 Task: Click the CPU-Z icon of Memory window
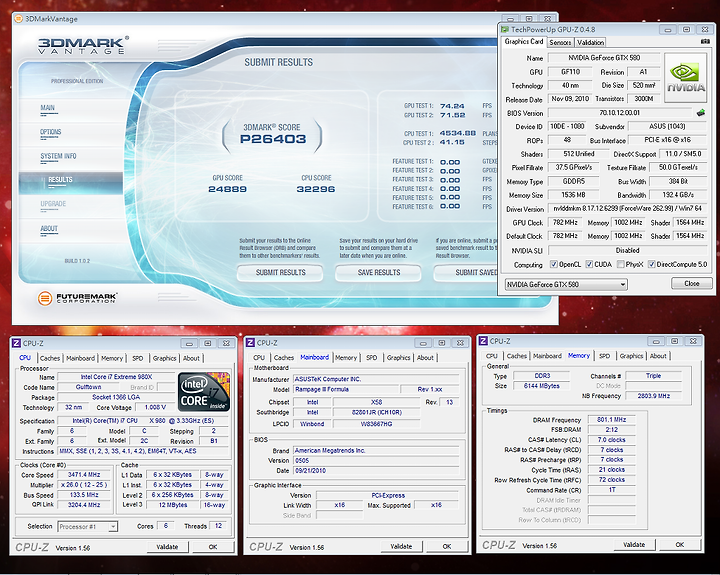483,341
